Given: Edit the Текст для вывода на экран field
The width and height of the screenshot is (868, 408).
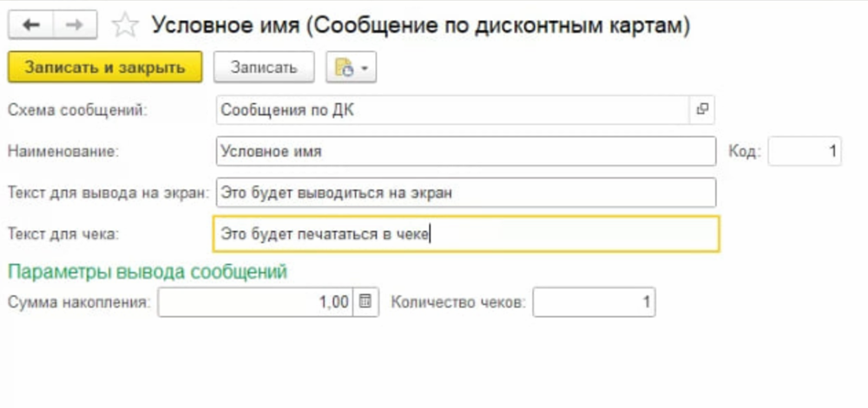Looking at the screenshot, I should click(x=465, y=193).
